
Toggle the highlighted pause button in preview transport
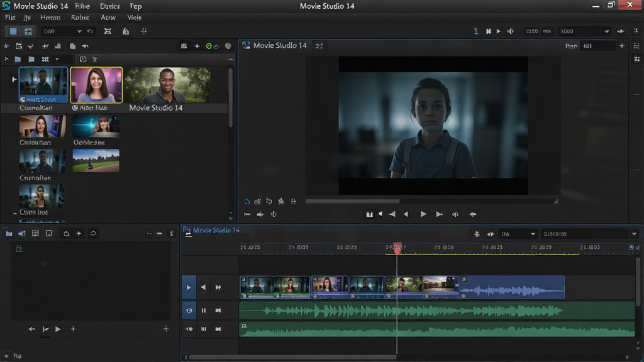369,214
